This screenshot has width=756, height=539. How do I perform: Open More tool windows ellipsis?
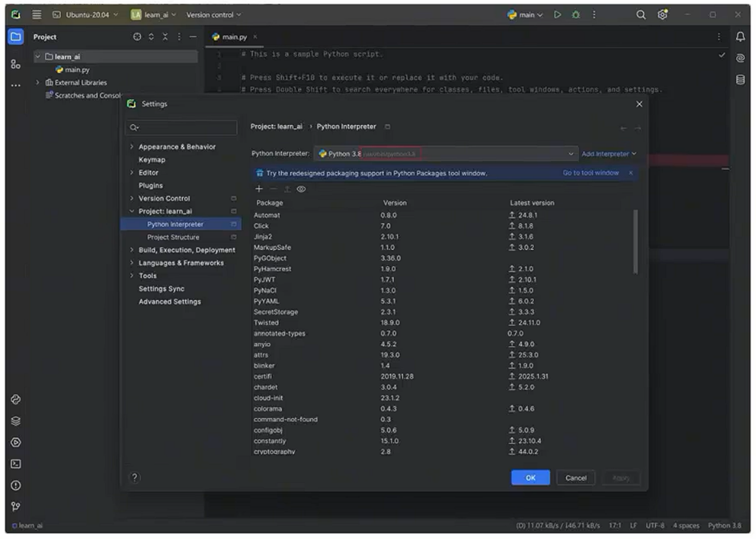pyautogui.click(x=16, y=86)
